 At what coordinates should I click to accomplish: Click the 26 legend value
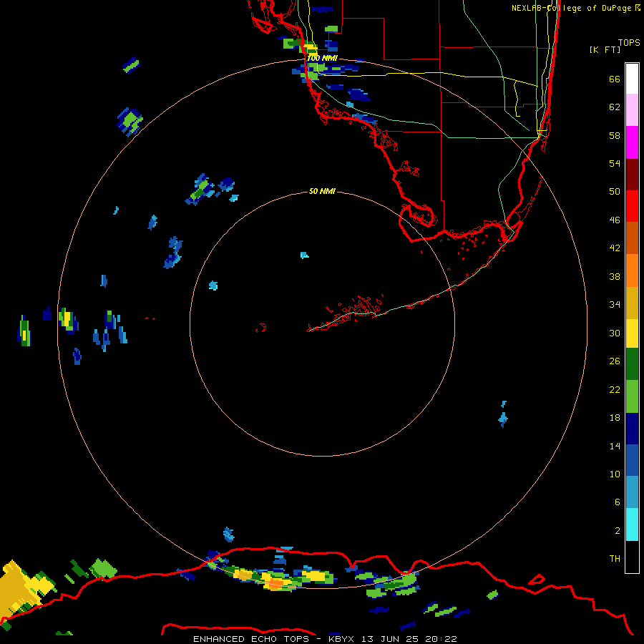(615, 361)
